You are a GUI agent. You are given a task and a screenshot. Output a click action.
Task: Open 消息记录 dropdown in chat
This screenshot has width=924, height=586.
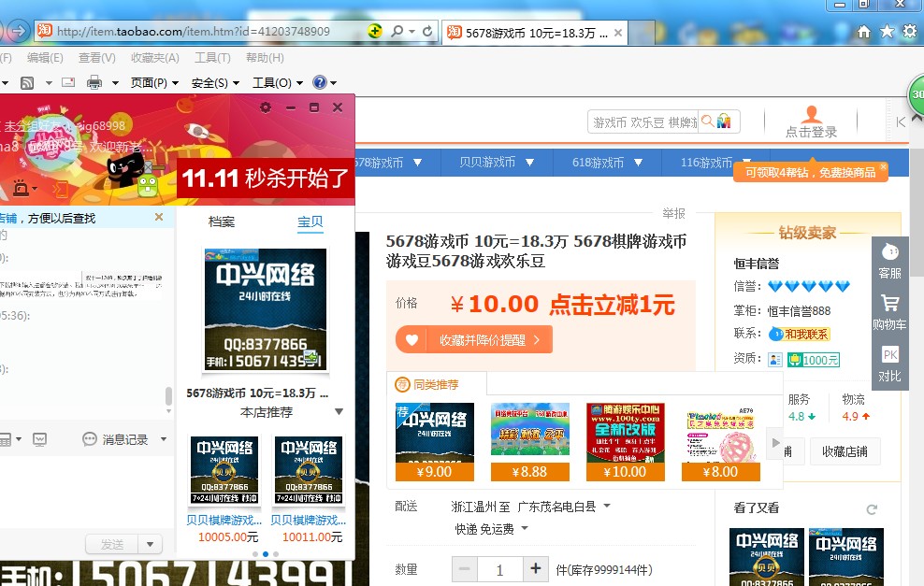coord(164,439)
